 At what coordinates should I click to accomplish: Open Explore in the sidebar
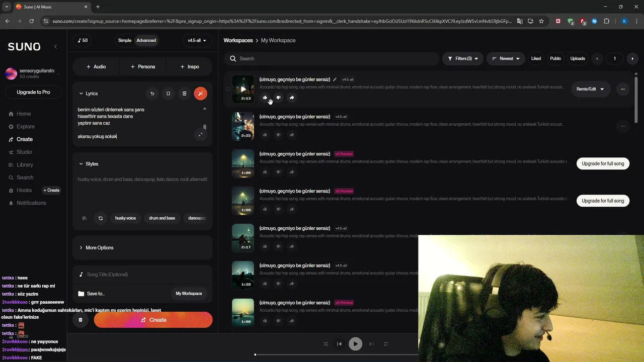(25, 127)
